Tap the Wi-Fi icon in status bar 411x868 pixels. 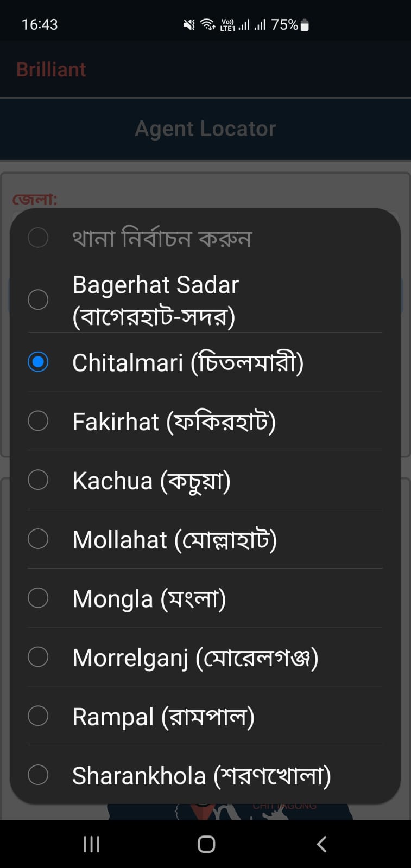(207, 24)
